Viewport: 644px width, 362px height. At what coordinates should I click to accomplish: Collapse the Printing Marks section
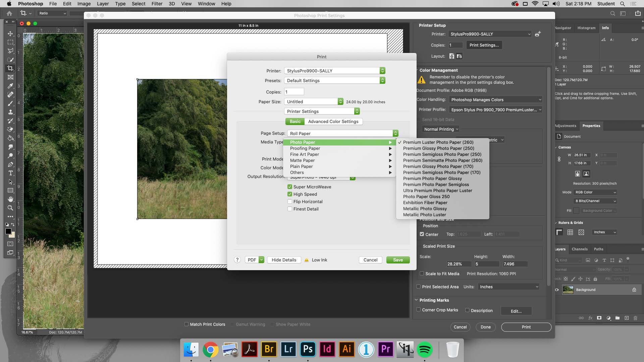point(416,300)
